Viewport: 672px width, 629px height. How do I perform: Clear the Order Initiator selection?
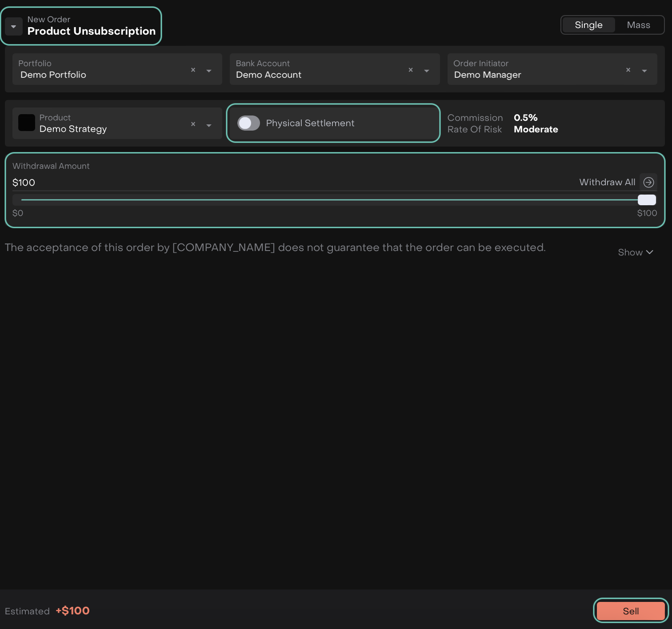[628, 70]
